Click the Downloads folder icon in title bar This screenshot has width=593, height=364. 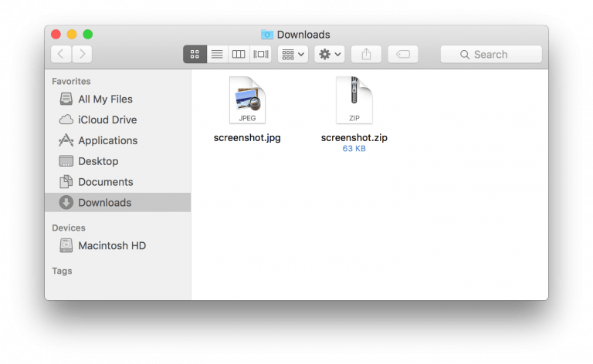[x=267, y=35]
